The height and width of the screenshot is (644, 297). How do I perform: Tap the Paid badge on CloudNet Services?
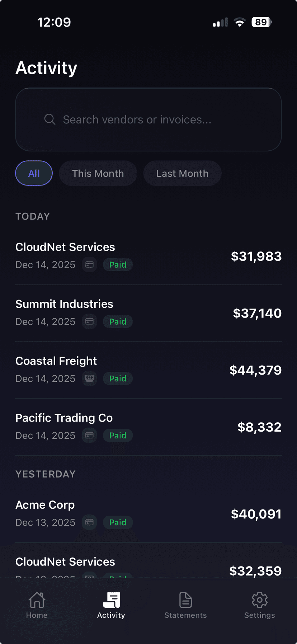tap(118, 265)
